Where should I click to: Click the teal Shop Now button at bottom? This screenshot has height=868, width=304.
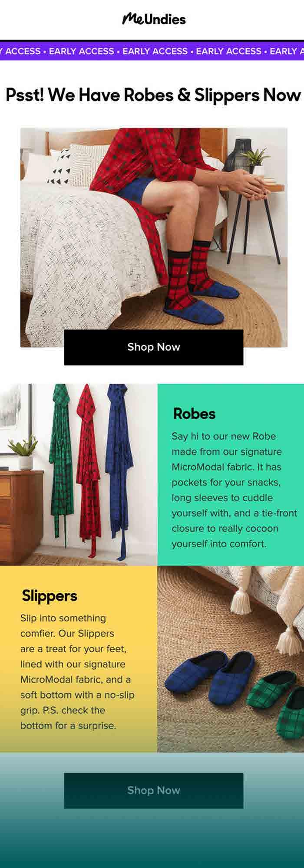pyautogui.click(x=154, y=790)
